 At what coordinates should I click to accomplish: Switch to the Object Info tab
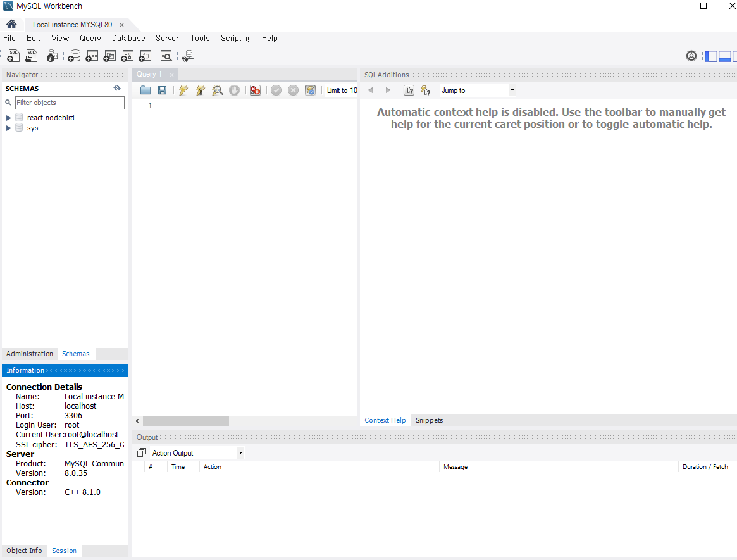click(x=24, y=550)
